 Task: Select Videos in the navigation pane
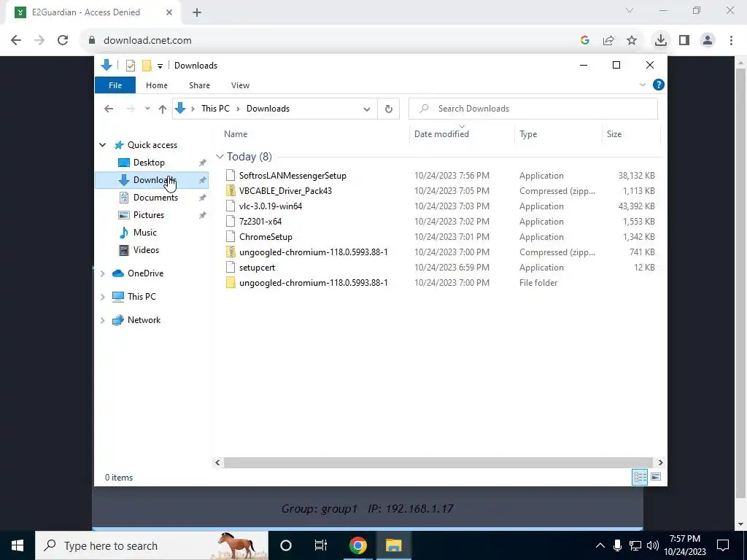point(146,250)
